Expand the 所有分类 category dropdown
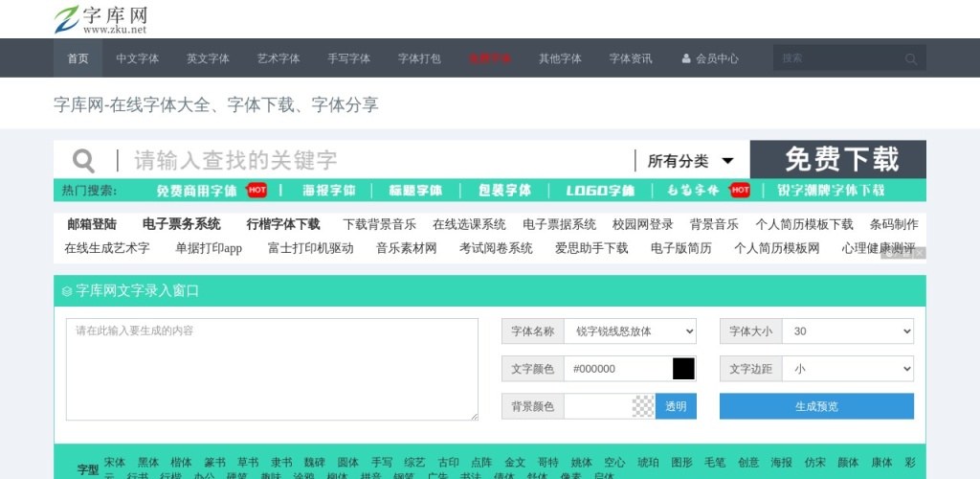Viewport: 980px width, 479px height. [x=691, y=161]
